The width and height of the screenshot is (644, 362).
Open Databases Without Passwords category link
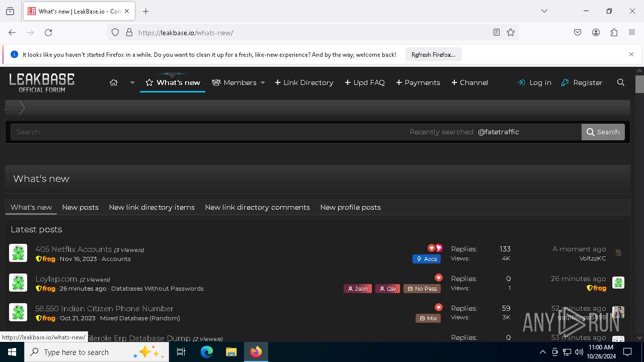157,289
